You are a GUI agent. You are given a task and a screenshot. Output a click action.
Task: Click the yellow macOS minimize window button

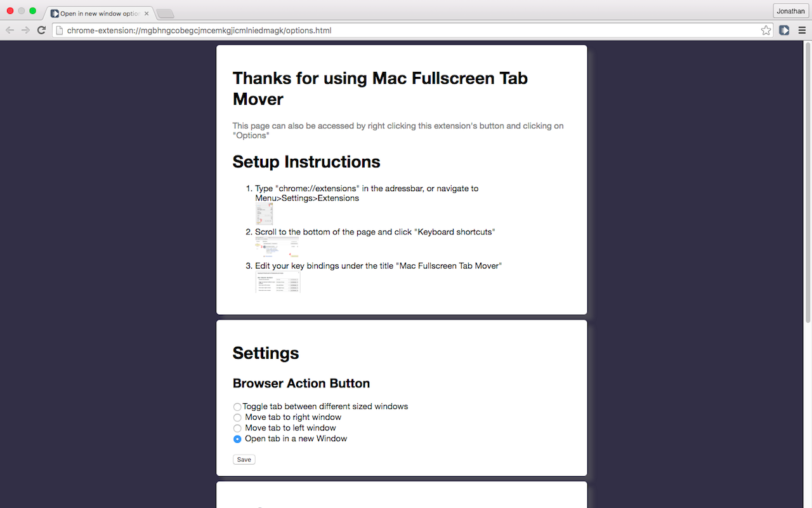[22, 11]
